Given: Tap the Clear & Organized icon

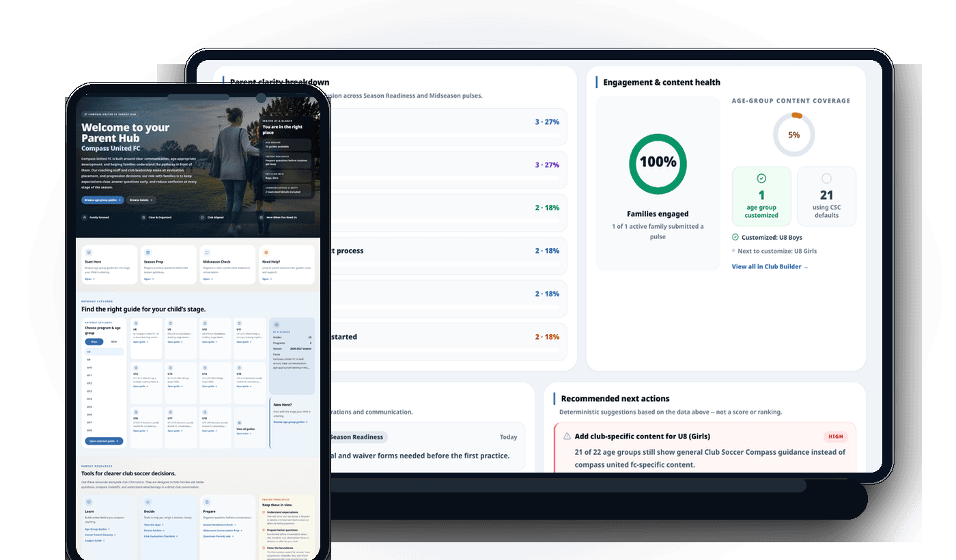Looking at the screenshot, I should coord(143,217).
